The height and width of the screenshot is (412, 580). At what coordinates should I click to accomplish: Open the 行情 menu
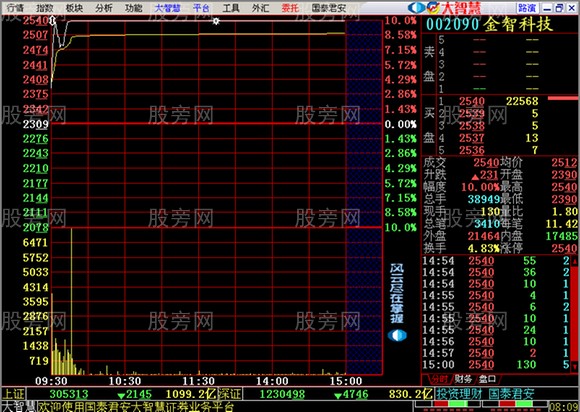tap(15, 8)
